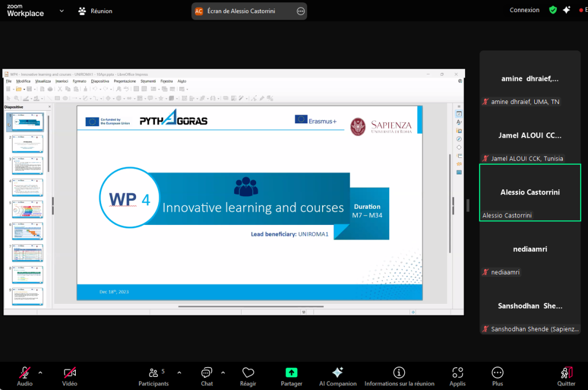The width and height of the screenshot is (588, 390).
Task: Select the nediaamri participant tile
Action: [x=529, y=249]
